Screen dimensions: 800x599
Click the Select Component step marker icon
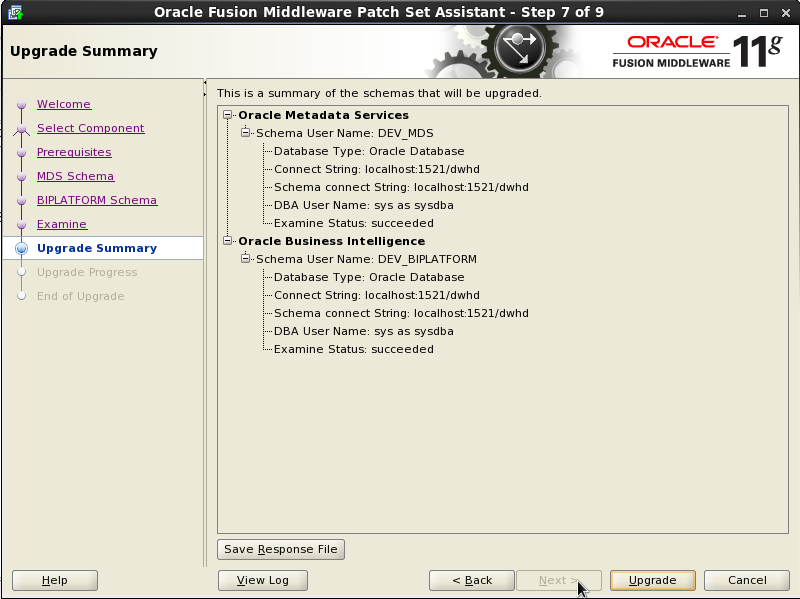(21, 129)
